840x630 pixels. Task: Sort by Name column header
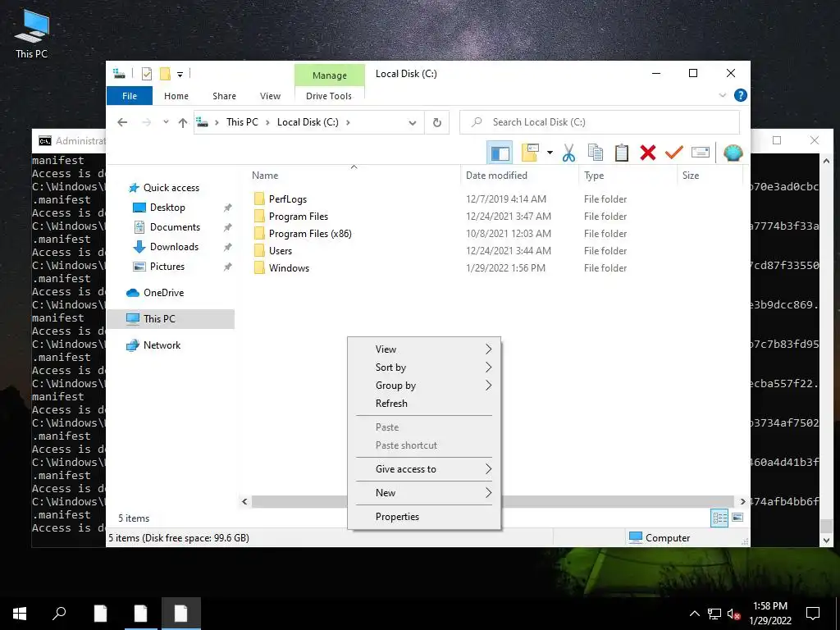[354, 176]
